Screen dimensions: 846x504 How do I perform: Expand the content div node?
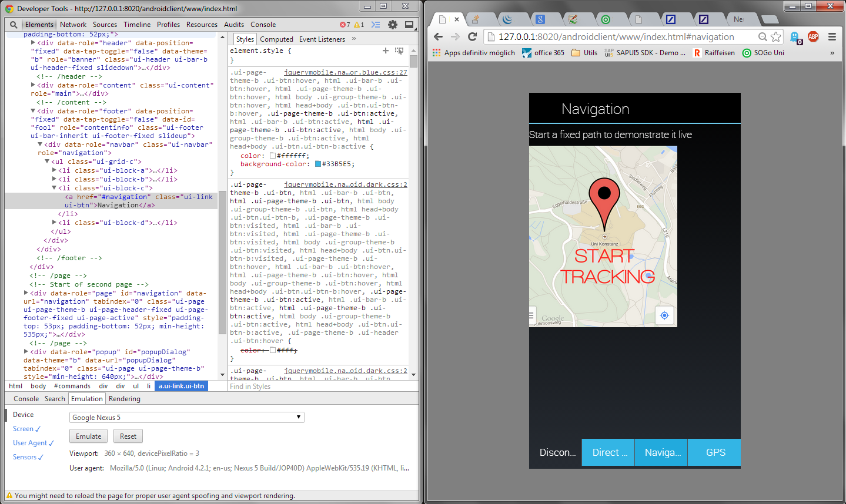click(x=33, y=85)
